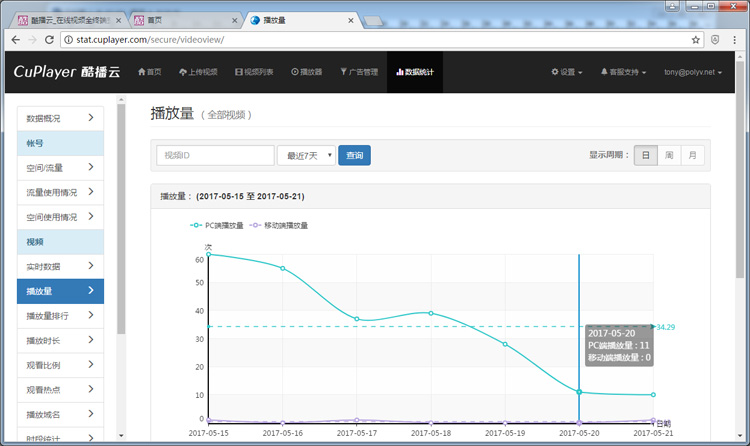Viewport: 750px width, 446px height.
Task: Open the 最近7天 date range dropdown
Action: coord(306,156)
